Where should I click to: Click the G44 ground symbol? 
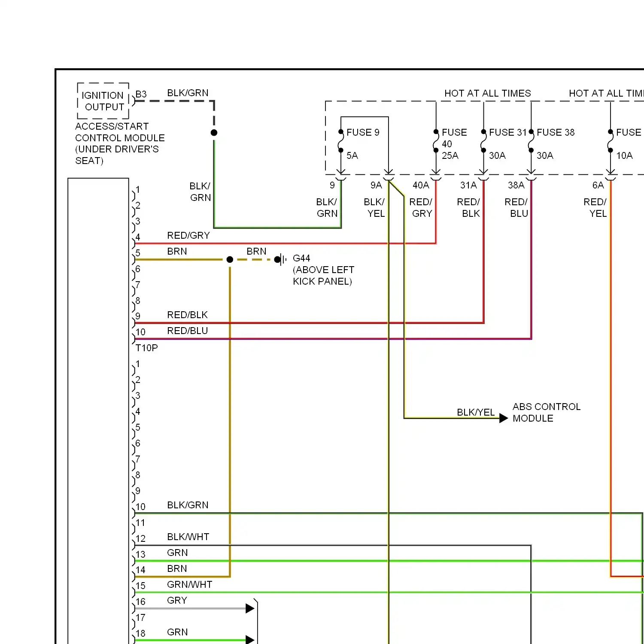[281, 259]
